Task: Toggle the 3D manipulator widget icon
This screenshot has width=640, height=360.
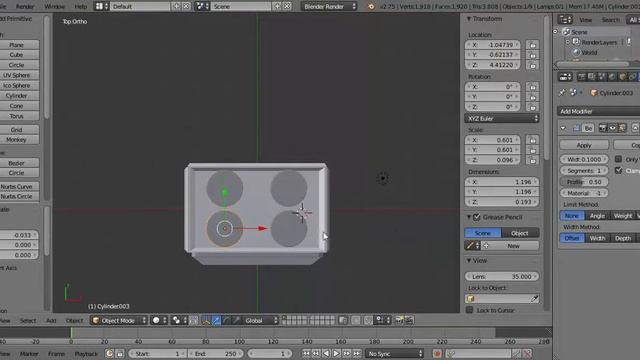Action: pos(206,320)
